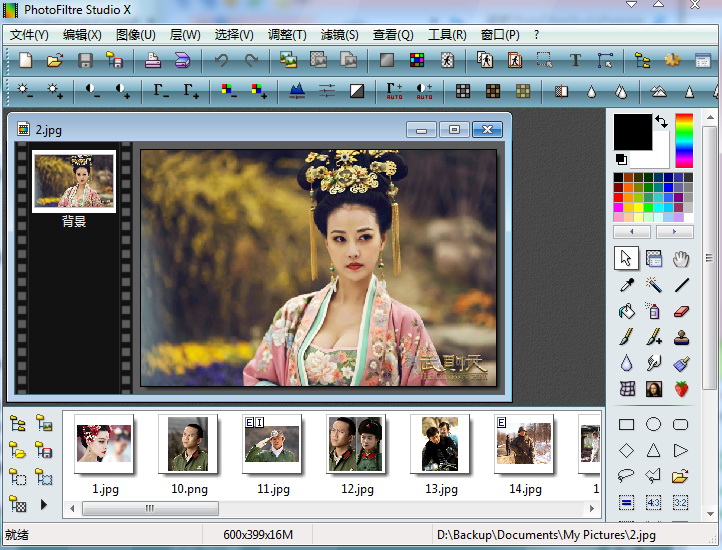This screenshot has height=550, width=722.
Task: Select the ellipse selection shape
Action: click(654, 424)
